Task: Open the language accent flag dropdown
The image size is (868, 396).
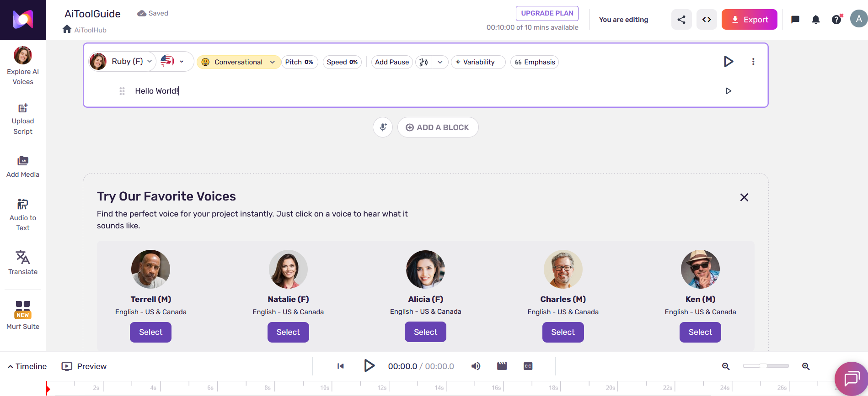Action: point(173,62)
